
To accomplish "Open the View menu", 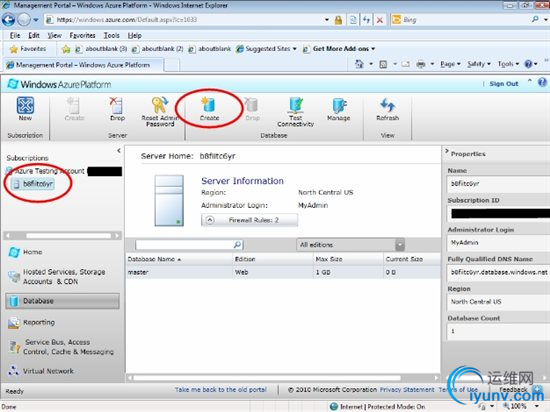I will click(x=54, y=35).
